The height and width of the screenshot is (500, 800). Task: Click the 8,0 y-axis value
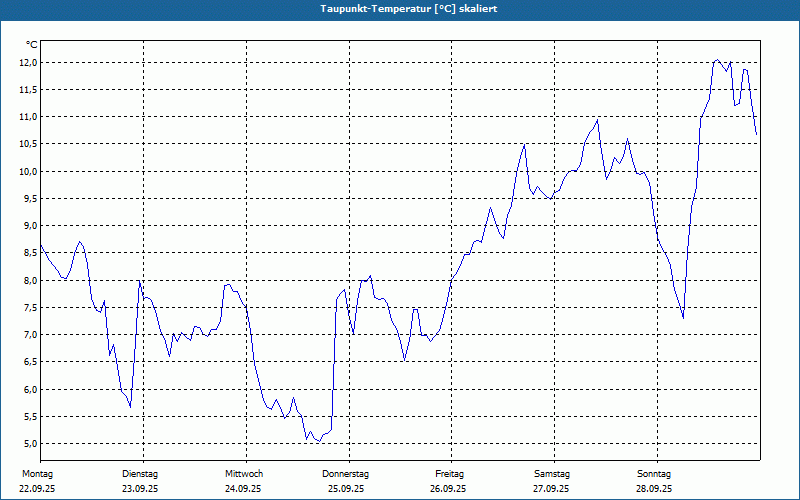click(30, 280)
